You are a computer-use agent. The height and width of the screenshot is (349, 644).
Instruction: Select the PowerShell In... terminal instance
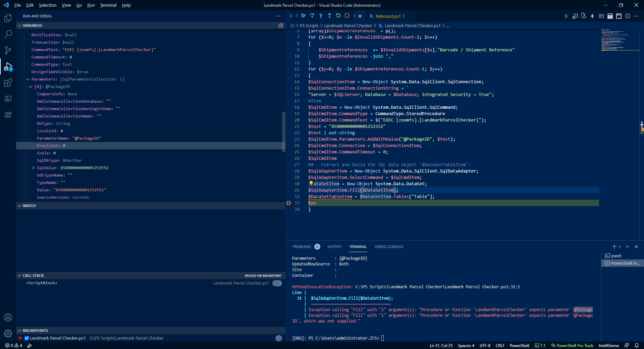(623, 263)
